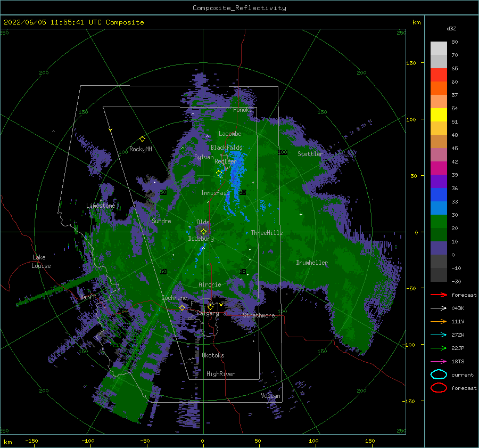The width and height of the screenshot is (479, 448).
Task: Click the Banff label
Action: click(x=88, y=297)
